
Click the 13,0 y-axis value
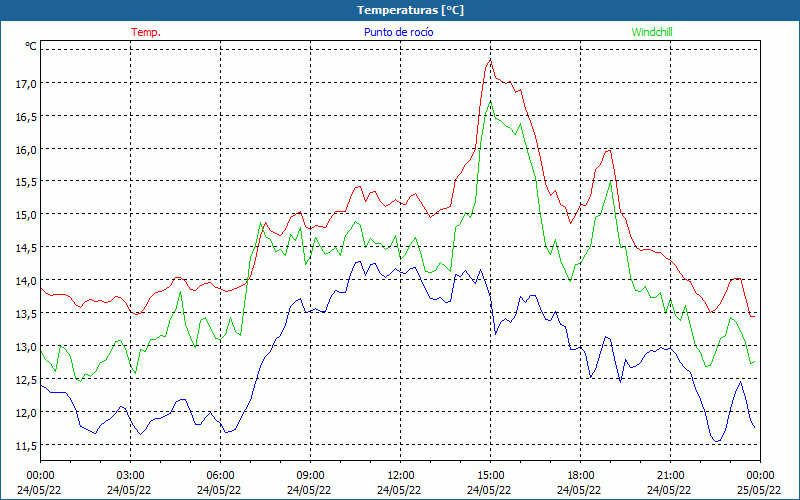(27, 347)
